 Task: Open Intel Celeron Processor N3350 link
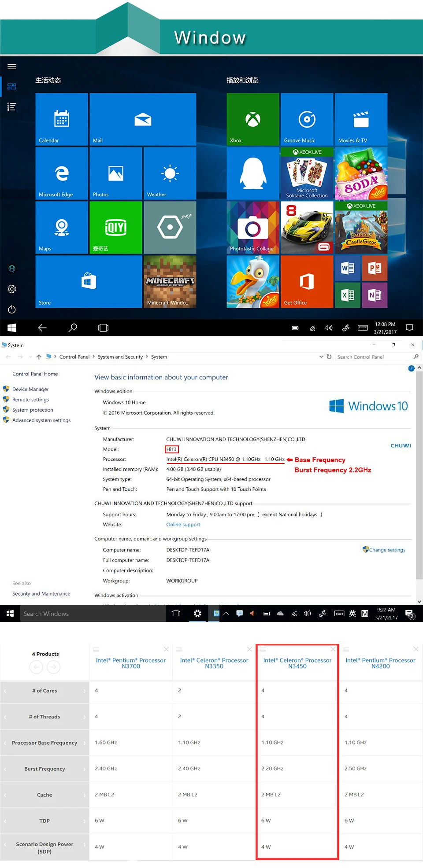(x=214, y=663)
